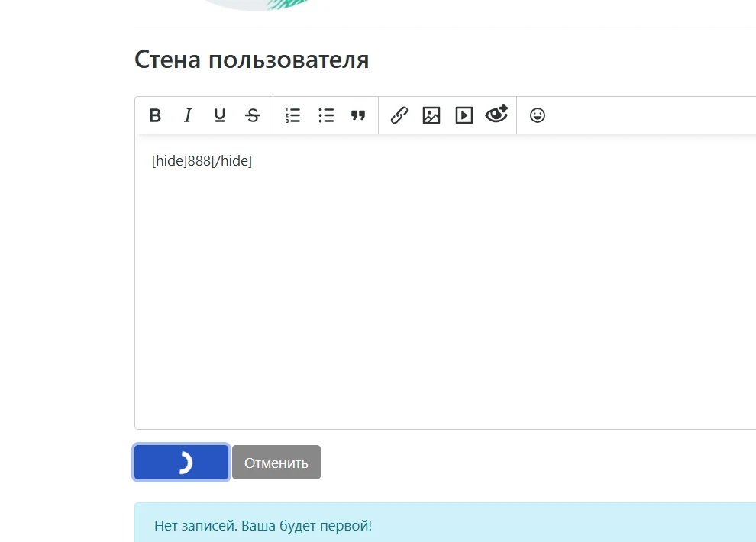Apply italic formatting
This screenshot has width=756, height=542.
click(x=188, y=115)
